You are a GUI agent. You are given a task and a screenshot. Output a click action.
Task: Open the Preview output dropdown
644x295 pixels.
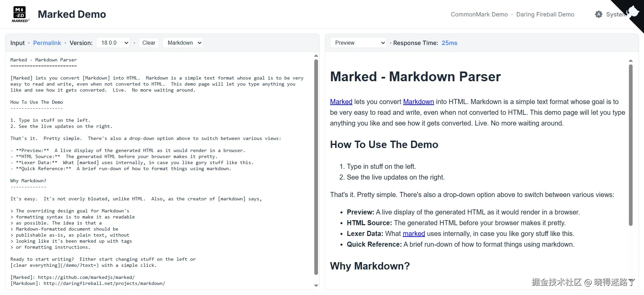(359, 43)
